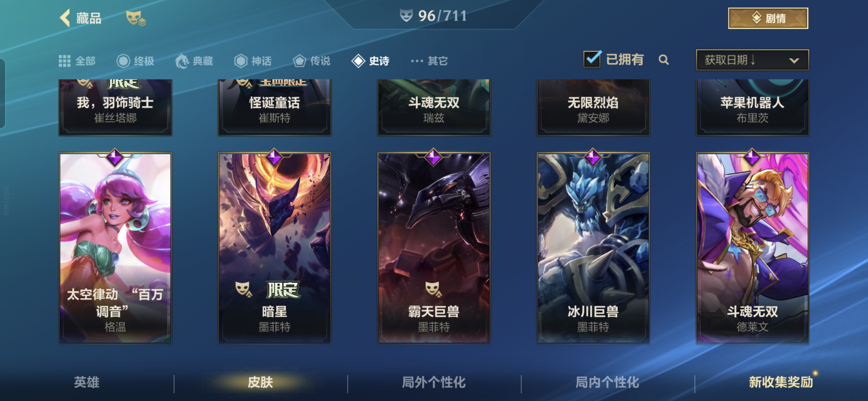
Task: Switch to the 局外个性化 tab
Action: click(x=434, y=382)
